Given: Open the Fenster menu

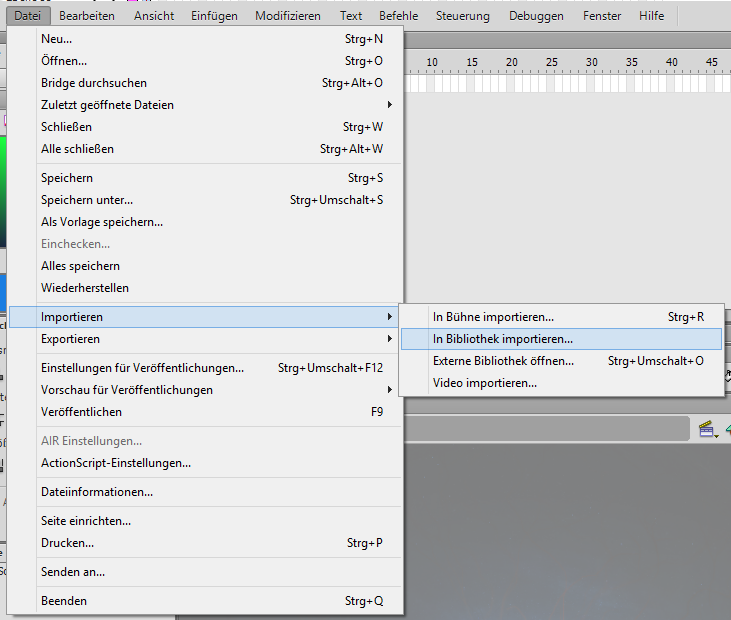Looking at the screenshot, I should (x=602, y=16).
